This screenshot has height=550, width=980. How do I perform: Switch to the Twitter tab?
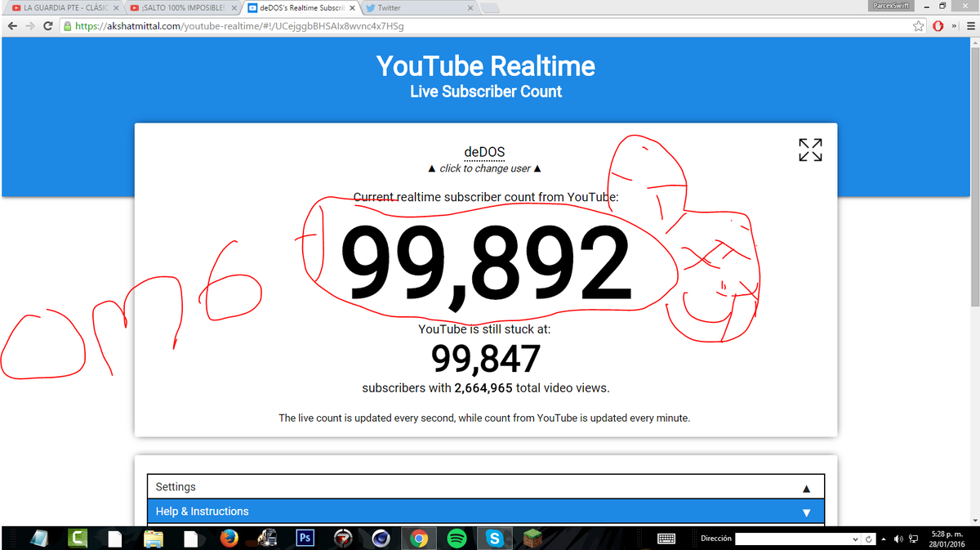coord(420,8)
